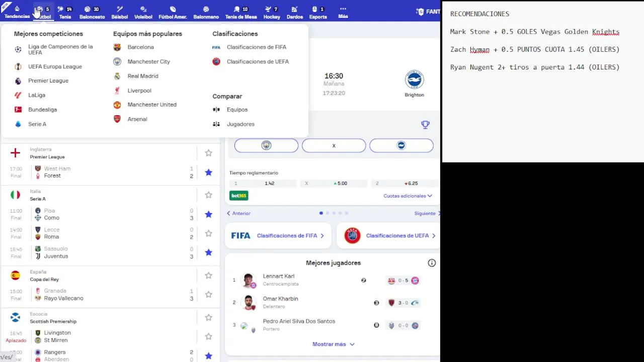Favorite the Scottish Premiership league header

point(208,318)
